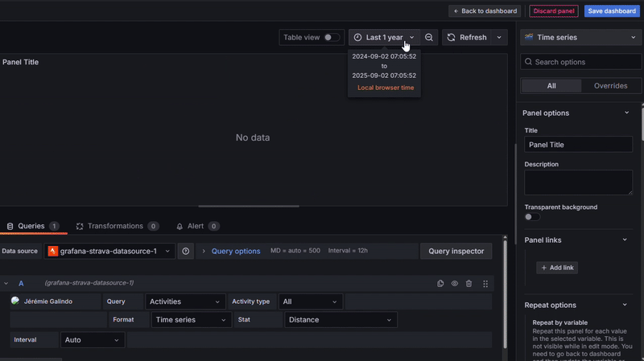The image size is (644, 361).
Task: Click the 'MD = auto = 500' text
Action: coord(295,250)
